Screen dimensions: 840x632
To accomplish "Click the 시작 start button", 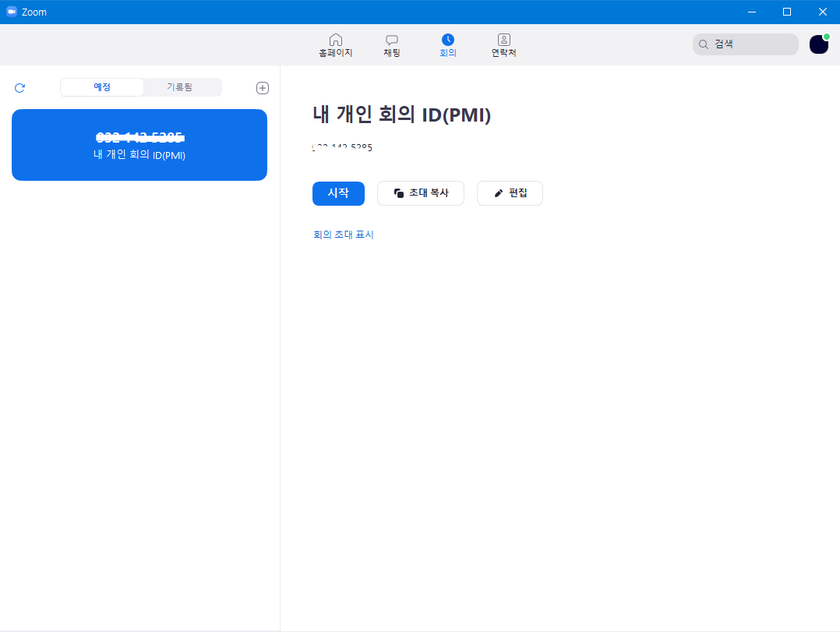I will pos(338,192).
